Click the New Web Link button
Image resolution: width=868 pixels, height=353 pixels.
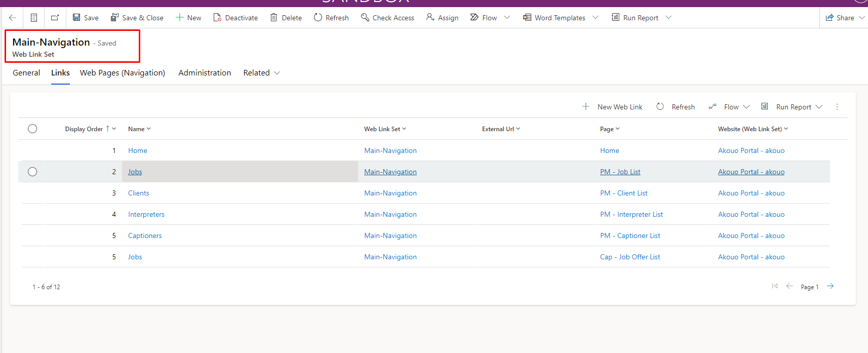tap(613, 107)
